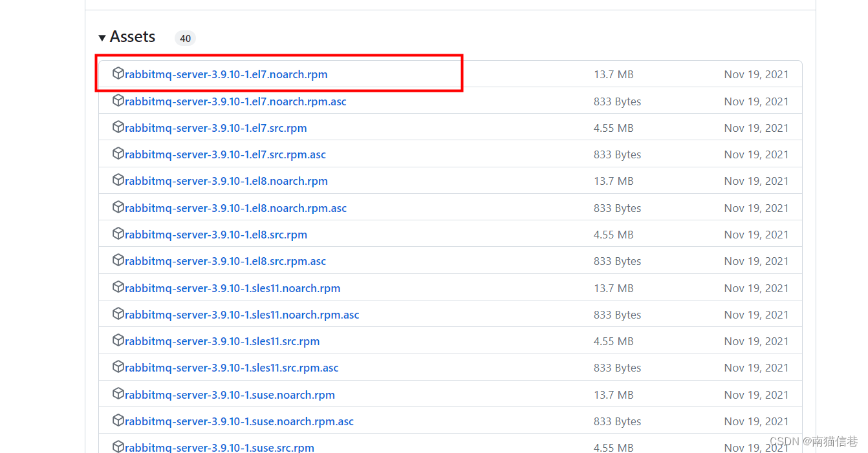Click the package icon beside rabbitmq-server-3.9.10-1.sles11.src.rpm
868x453 pixels.
click(118, 341)
